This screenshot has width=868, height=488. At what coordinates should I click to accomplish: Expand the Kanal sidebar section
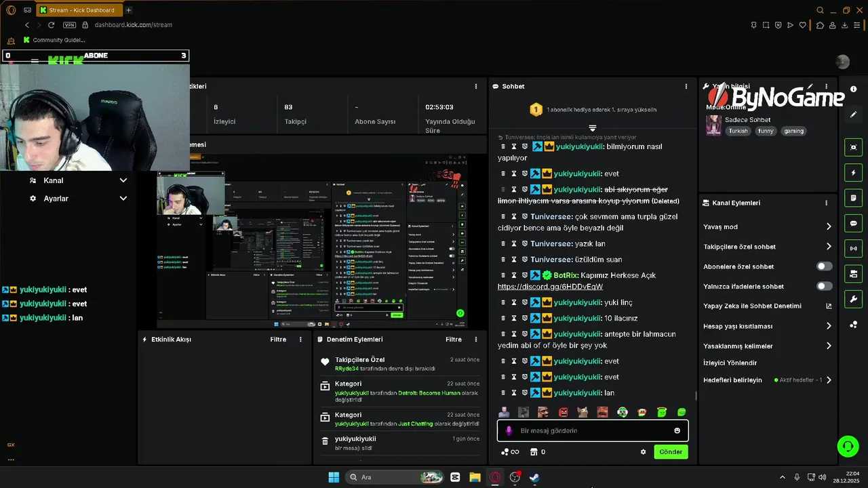[x=79, y=180]
